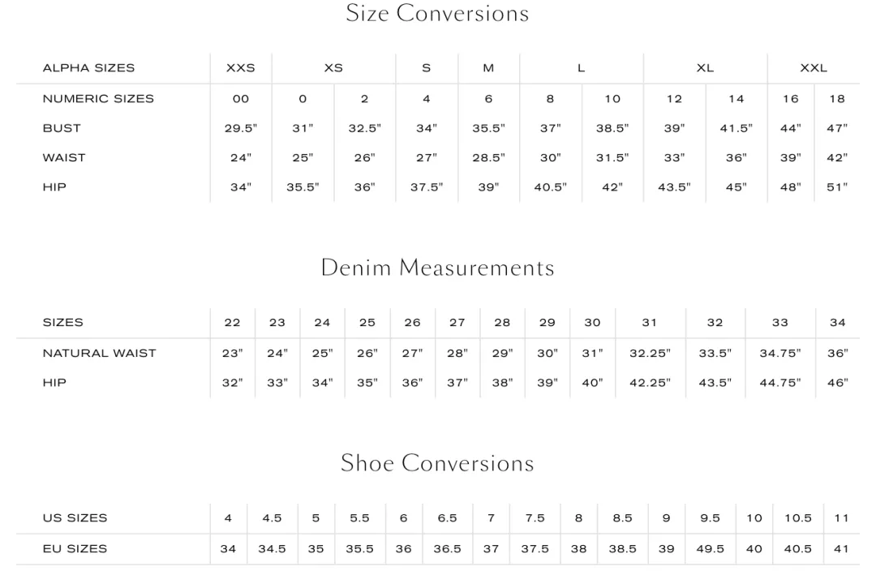Click the Size Conversions heading

pyautogui.click(x=437, y=14)
